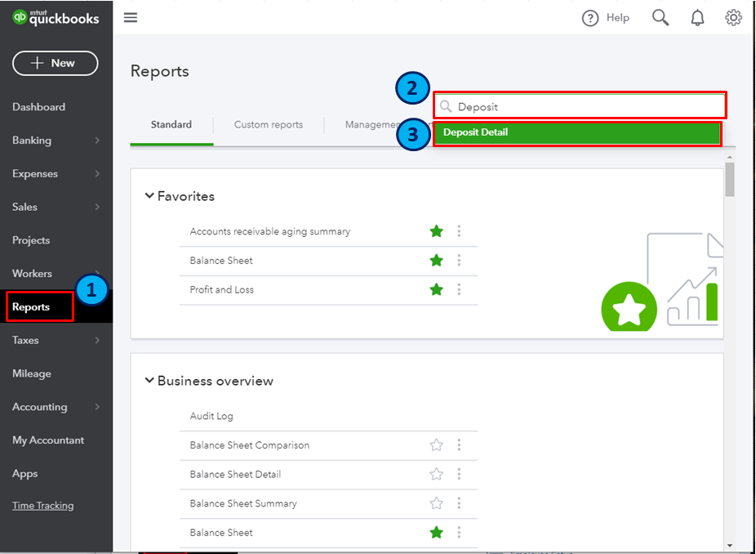
Task: Favorite Balance Sheet Comparison with star
Action: click(436, 445)
